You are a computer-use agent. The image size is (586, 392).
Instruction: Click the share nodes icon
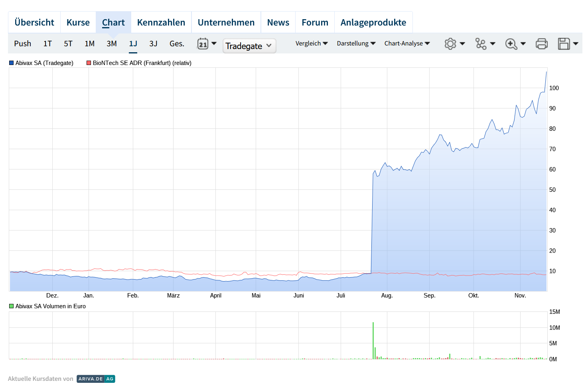(481, 43)
